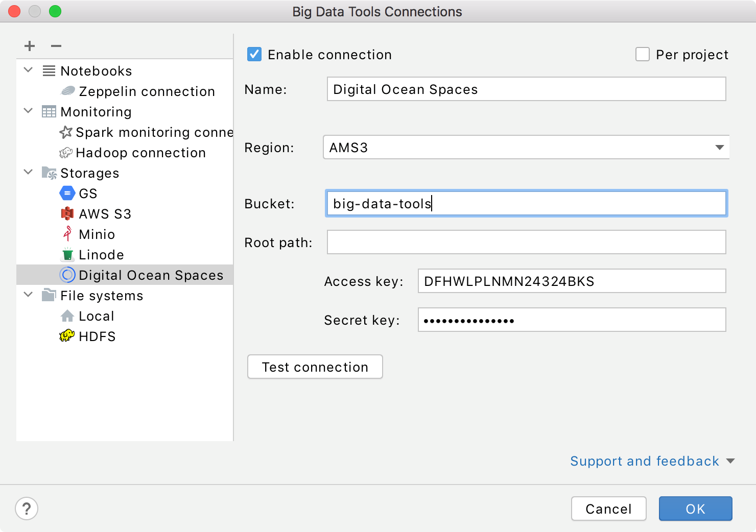Click the plus icon to add connection
This screenshot has width=756, height=532.
coord(30,46)
